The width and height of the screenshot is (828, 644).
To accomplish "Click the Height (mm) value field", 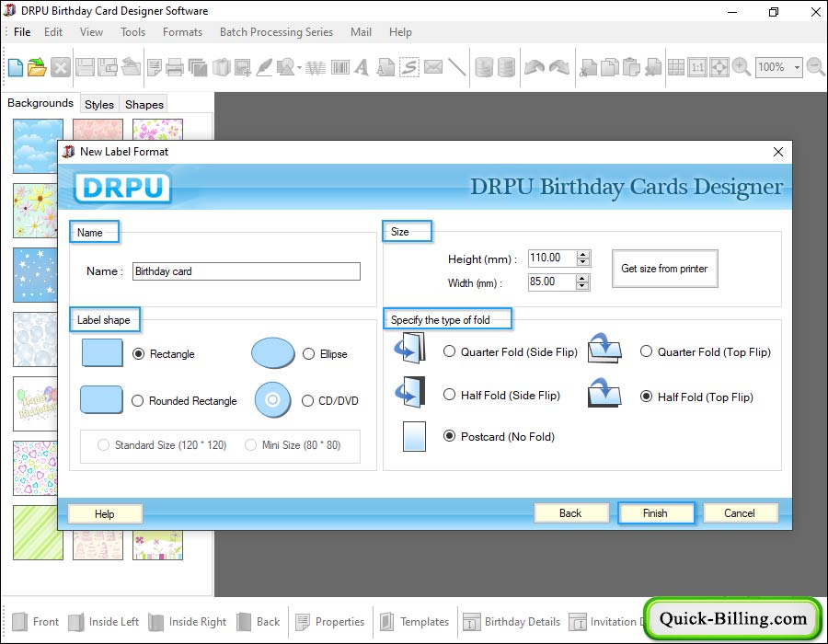I will pyautogui.click(x=552, y=259).
